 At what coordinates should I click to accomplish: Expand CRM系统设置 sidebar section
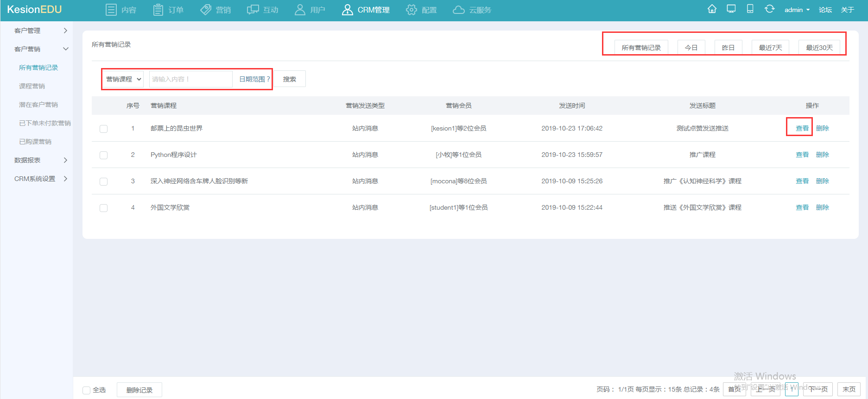41,179
